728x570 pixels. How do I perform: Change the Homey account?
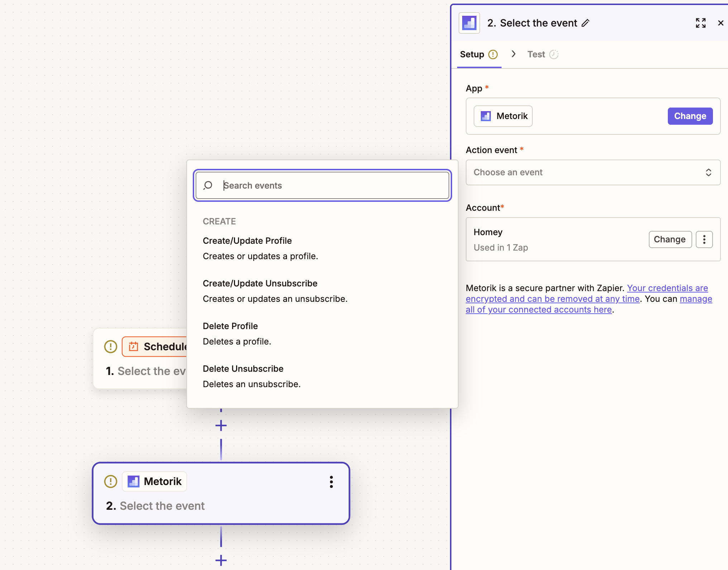670,239
